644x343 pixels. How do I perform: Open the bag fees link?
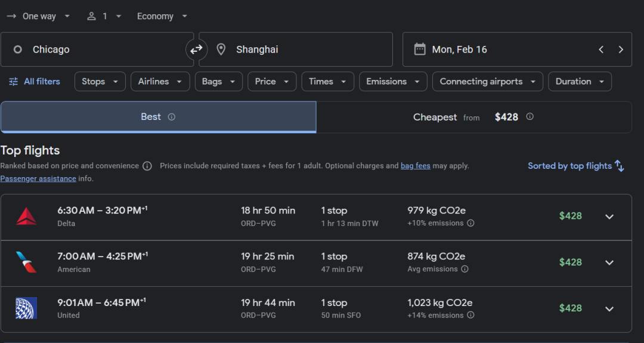(x=415, y=166)
